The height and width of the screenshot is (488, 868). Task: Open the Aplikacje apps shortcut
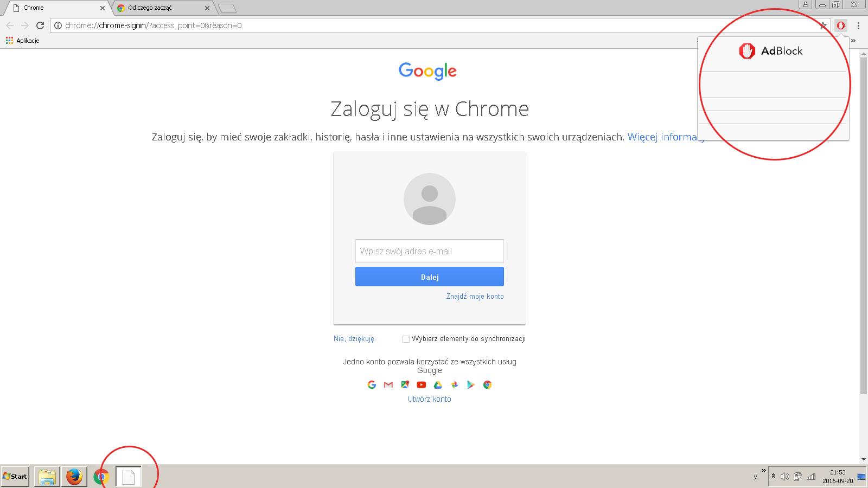[23, 41]
